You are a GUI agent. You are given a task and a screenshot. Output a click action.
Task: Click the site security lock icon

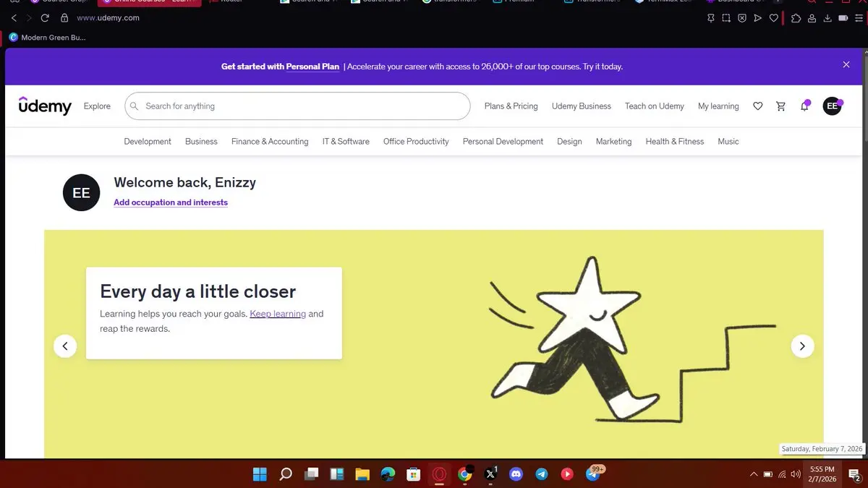click(x=64, y=18)
